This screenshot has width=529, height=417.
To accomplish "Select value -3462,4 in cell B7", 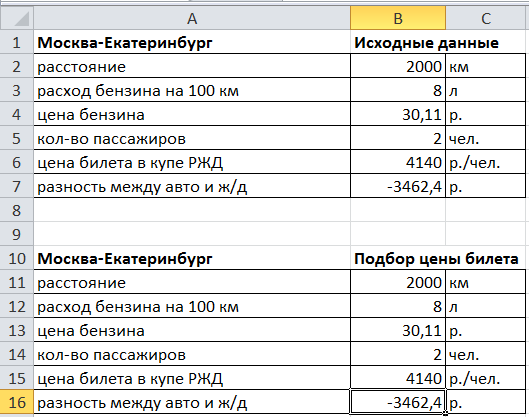I will (414, 187).
